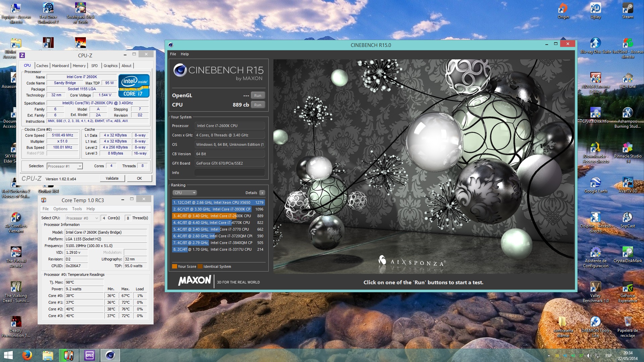
Task: Open Core Temp Select CPU dropdown
Action: point(82,218)
